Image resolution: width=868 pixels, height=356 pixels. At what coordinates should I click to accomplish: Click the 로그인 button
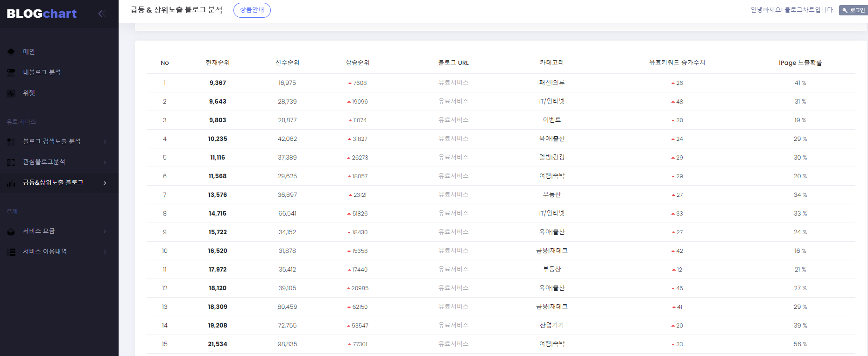[854, 10]
